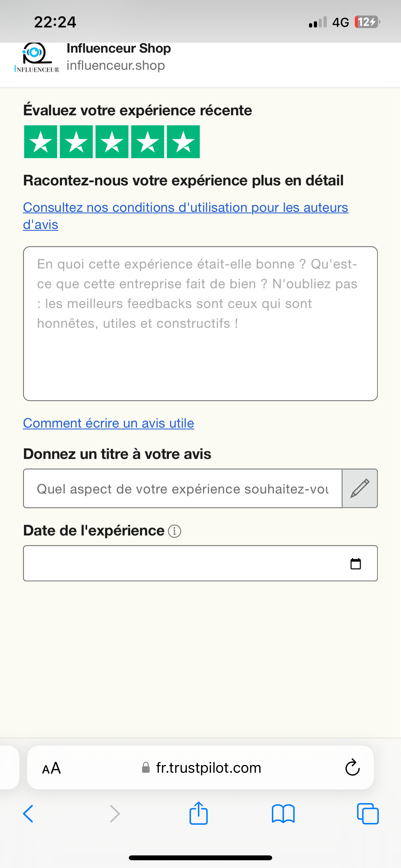Screen dimensions: 401x868
Task: Show all open Safari tabs
Action: point(368,814)
